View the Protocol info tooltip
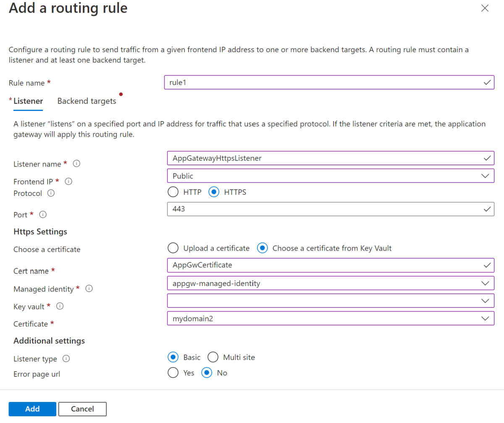This screenshot has width=504, height=423. (50, 193)
